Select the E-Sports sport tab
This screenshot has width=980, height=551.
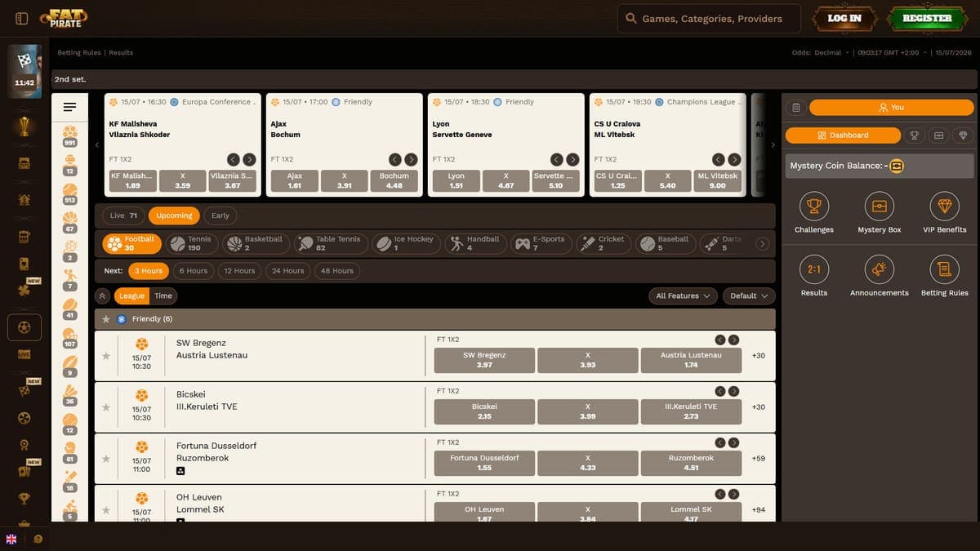(x=540, y=243)
